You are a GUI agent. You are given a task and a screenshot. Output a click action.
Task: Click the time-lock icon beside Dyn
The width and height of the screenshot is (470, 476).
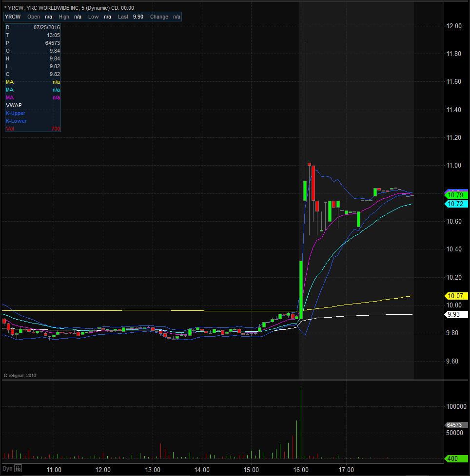[18, 469]
